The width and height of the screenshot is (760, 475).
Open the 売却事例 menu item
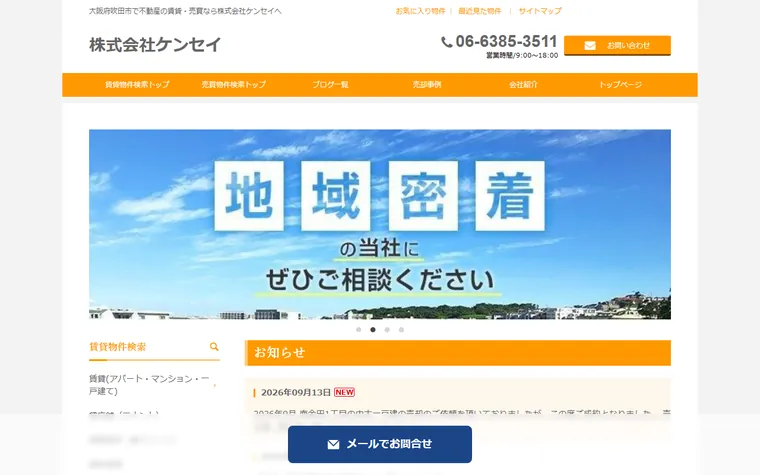(427, 84)
